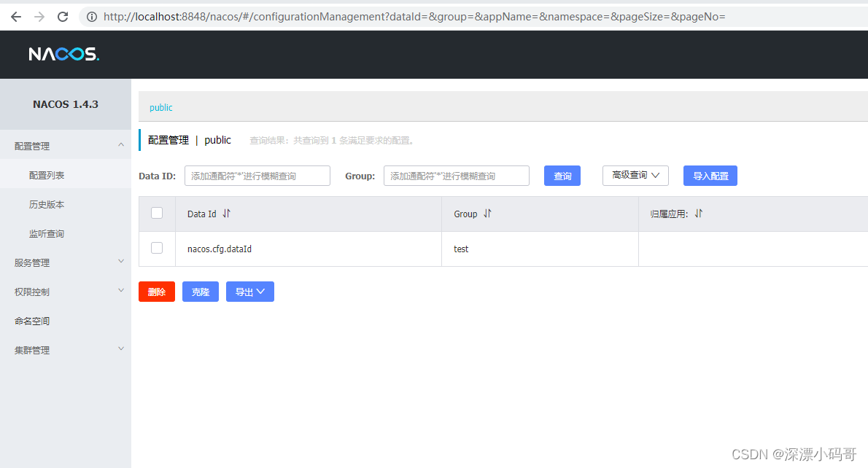Open 监听查询 from the sidebar
The height and width of the screenshot is (468, 868).
46,233
